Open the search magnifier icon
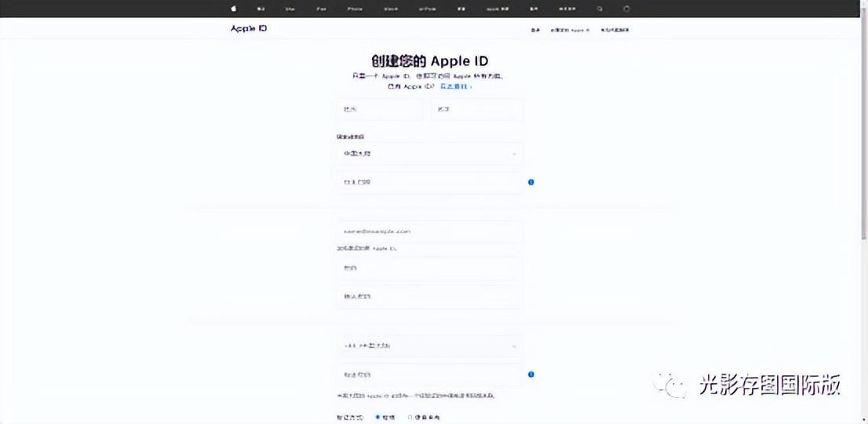The width and height of the screenshot is (868, 424). [600, 9]
